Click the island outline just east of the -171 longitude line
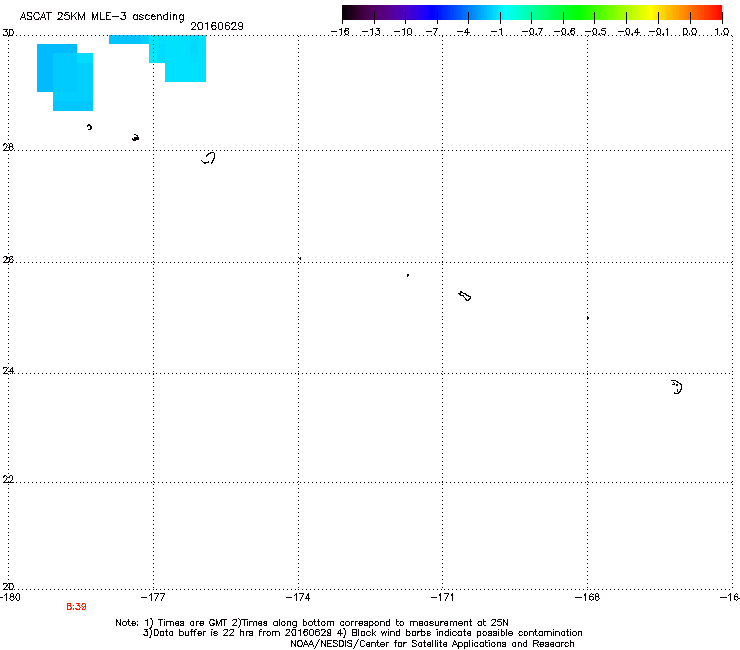 (465, 296)
